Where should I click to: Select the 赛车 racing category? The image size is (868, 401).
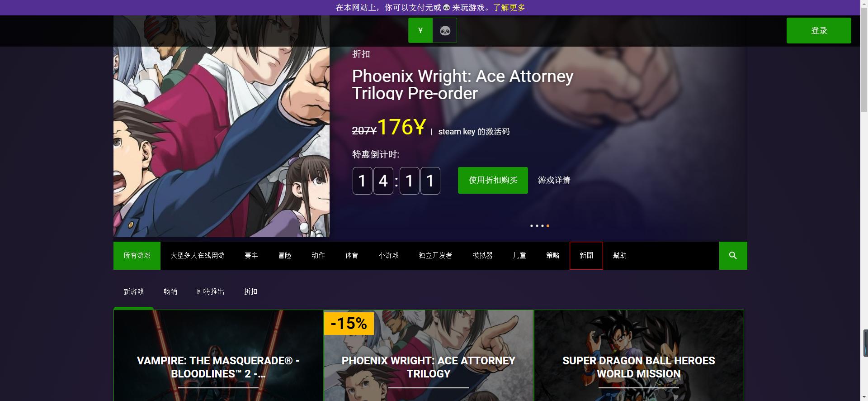coord(251,256)
